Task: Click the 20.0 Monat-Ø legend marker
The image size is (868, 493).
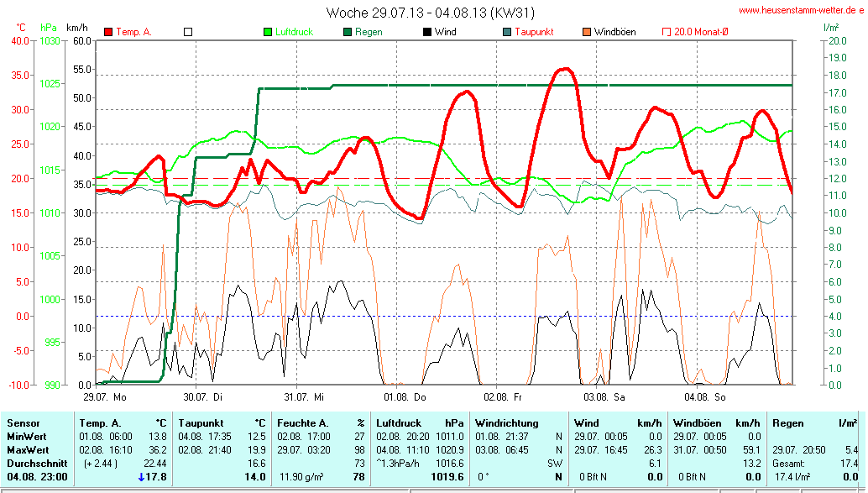Action: 667,32
